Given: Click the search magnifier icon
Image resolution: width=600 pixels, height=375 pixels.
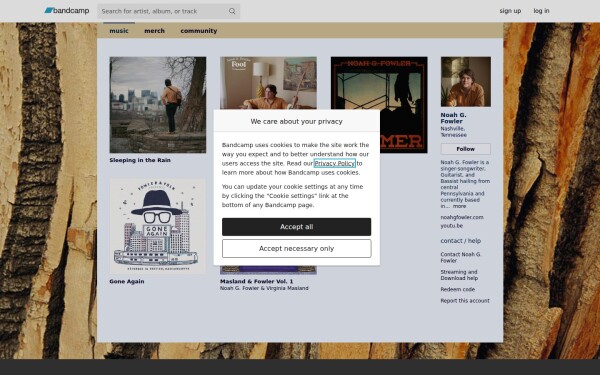Looking at the screenshot, I should [232, 11].
